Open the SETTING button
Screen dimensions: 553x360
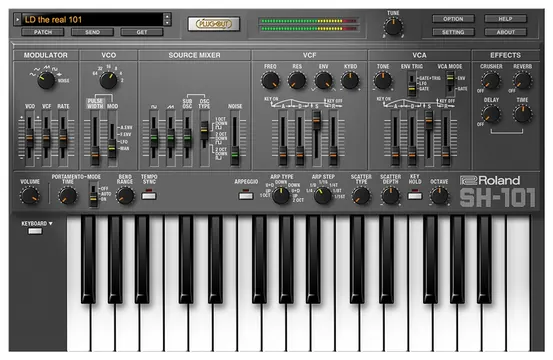(x=453, y=32)
